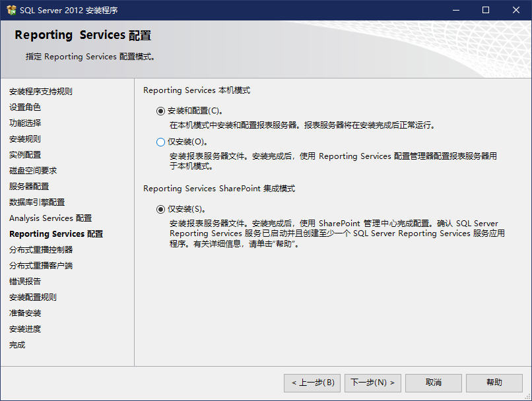Click 上一步(B) to go back
The height and width of the screenshot is (401, 532).
coord(312,383)
